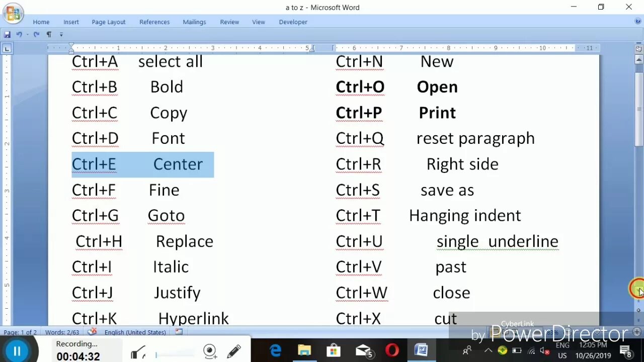Toggle the ruler view button above scrollbar
The height and width of the screenshot is (362, 644).
[x=639, y=49]
